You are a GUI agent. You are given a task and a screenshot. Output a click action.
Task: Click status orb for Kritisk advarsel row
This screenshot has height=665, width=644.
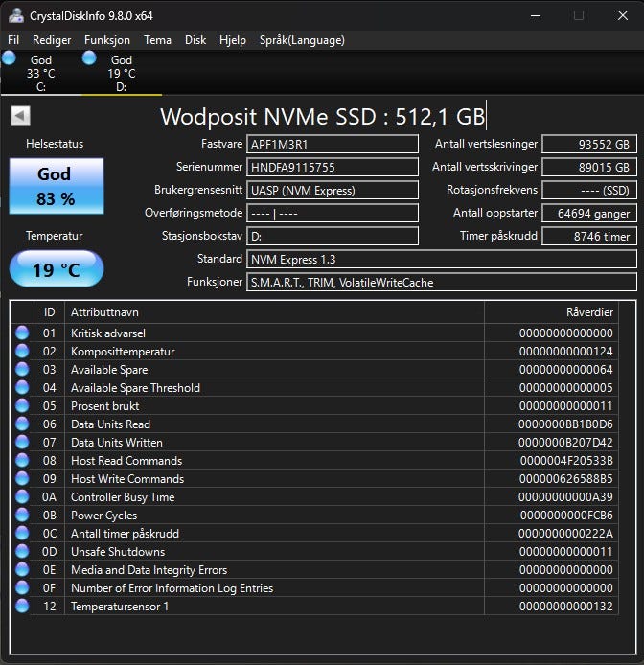(22, 332)
